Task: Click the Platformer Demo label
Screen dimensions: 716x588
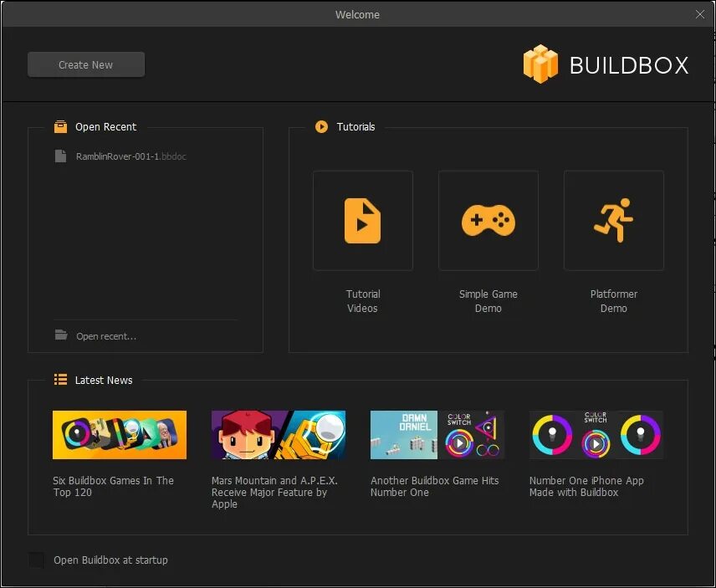Action: coord(614,301)
